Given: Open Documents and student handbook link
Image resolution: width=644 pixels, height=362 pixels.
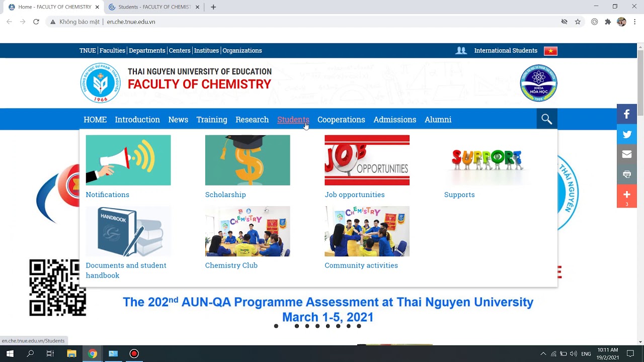Looking at the screenshot, I should coord(126,270).
